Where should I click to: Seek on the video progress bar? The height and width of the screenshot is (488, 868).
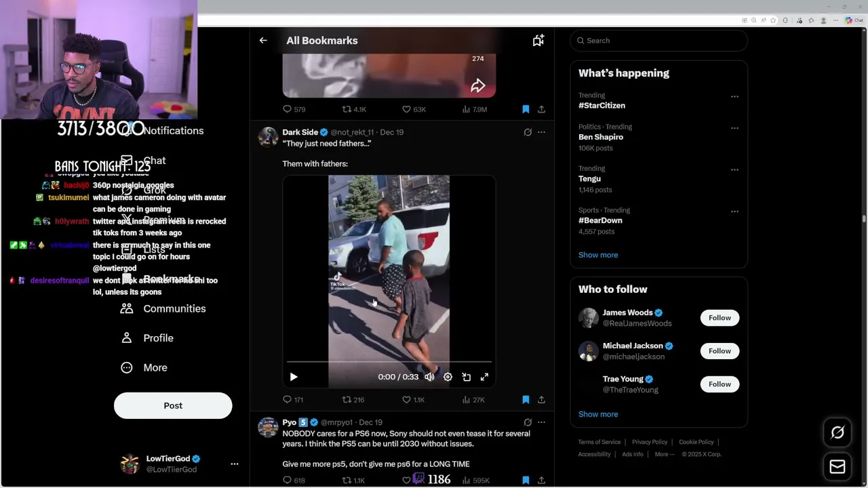click(389, 362)
